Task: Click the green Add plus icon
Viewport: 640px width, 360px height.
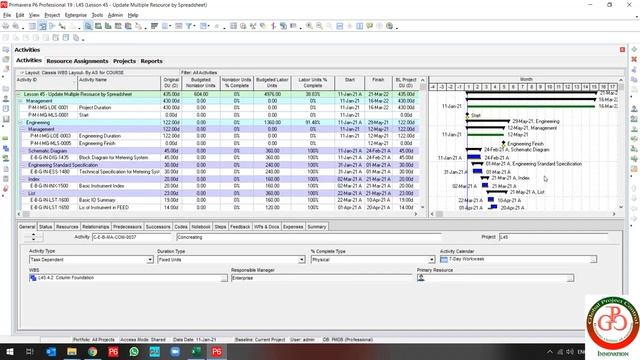Action: 634,49
